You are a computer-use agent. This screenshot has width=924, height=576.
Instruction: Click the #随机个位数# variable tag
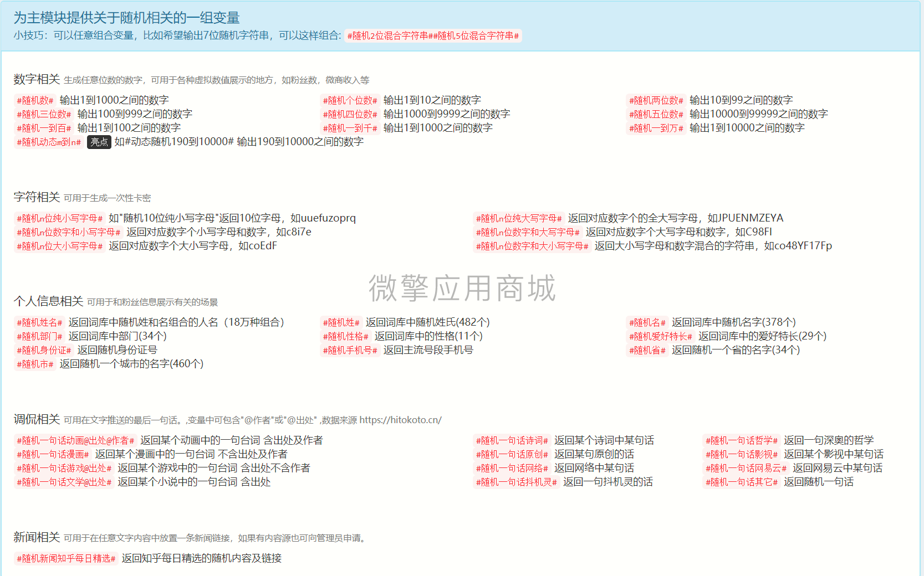pyautogui.click(x=350, y=100)
